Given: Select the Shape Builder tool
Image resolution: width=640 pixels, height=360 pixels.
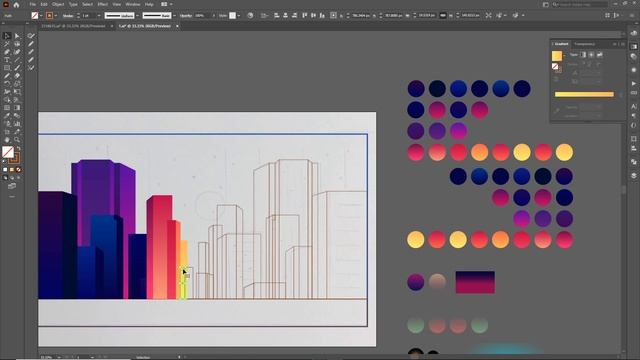Looking at the screenshot, I should (7, 100).
